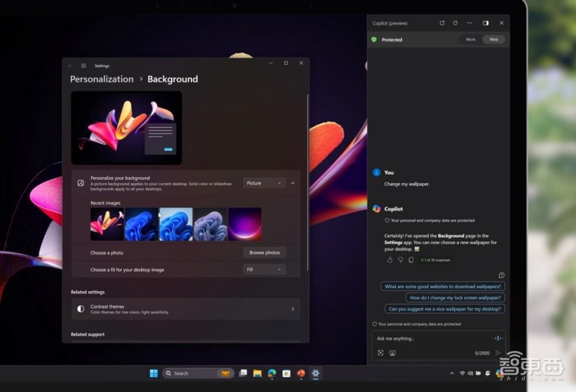Give a thumbs up to Copilot's response
576x392 pixels.
click(389, 260)
